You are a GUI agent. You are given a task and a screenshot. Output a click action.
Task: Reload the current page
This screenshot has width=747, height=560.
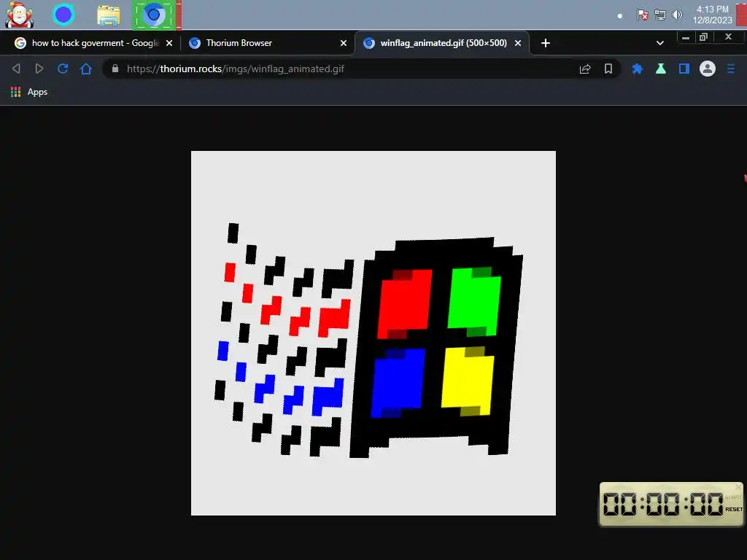pyautogui.click(x=63, y=69)
